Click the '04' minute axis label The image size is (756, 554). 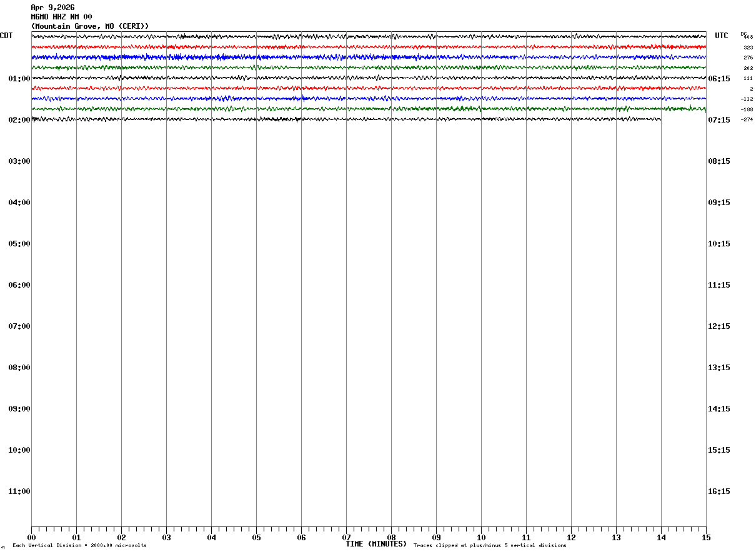[x=211, y=538]
